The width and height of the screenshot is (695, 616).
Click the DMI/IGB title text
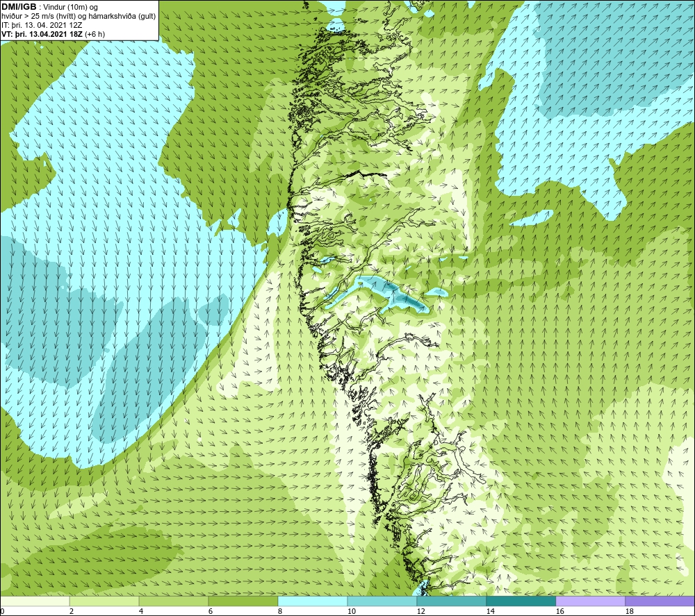pos(19,7)
